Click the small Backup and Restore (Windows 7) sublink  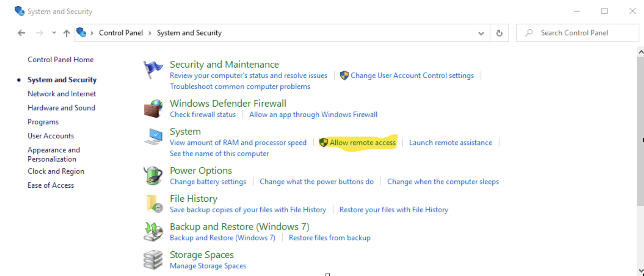pyautogui.click(x=222, y=238)
